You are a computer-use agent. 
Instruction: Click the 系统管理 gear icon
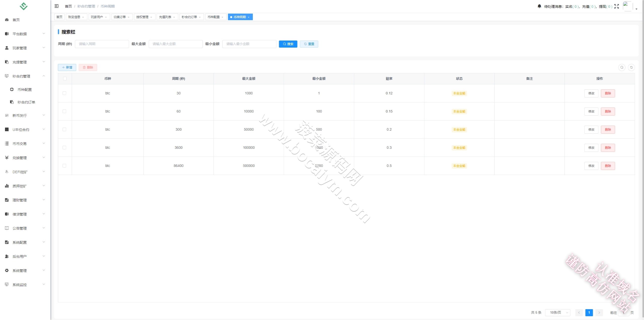pos(7,270)
